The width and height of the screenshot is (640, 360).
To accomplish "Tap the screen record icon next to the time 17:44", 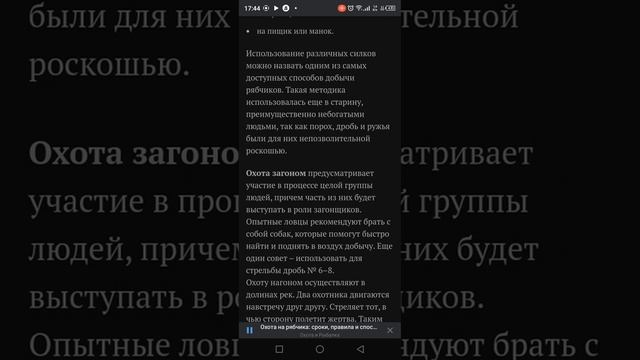I will (x=266, y=8).
